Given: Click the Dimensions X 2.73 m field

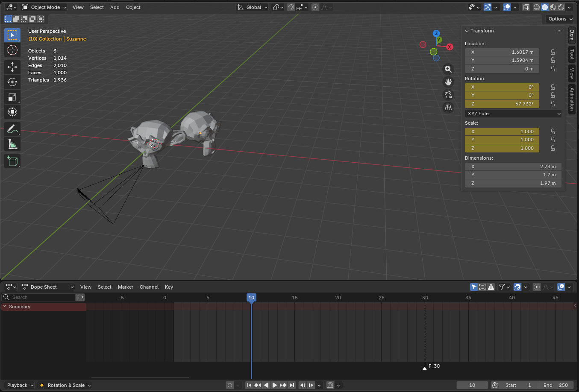Looking at the screenshot, I should (x=513, y=167).
